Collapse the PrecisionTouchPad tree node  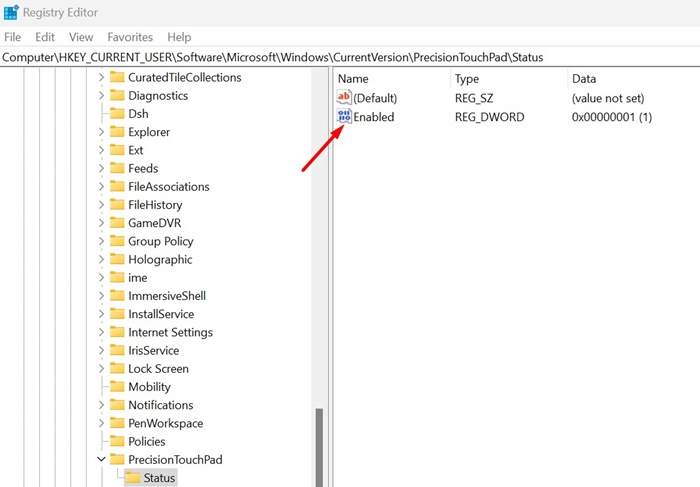click(x=101, y=460)
